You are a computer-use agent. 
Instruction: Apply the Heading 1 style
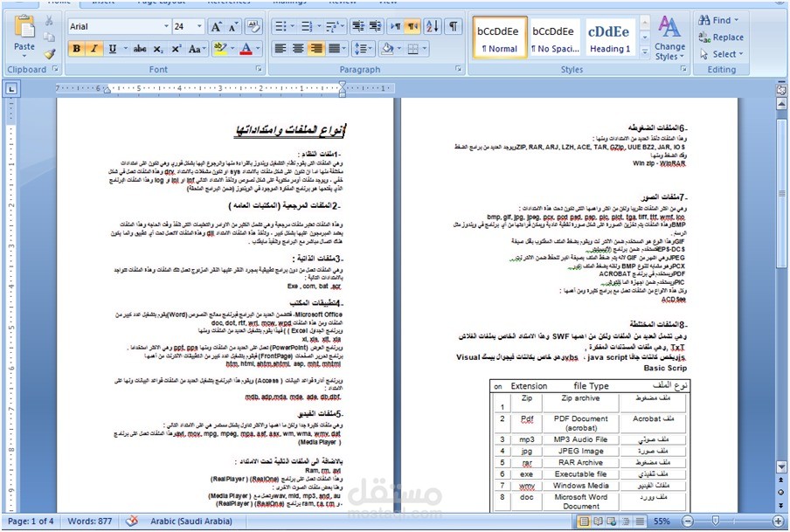tap(609, 37)
